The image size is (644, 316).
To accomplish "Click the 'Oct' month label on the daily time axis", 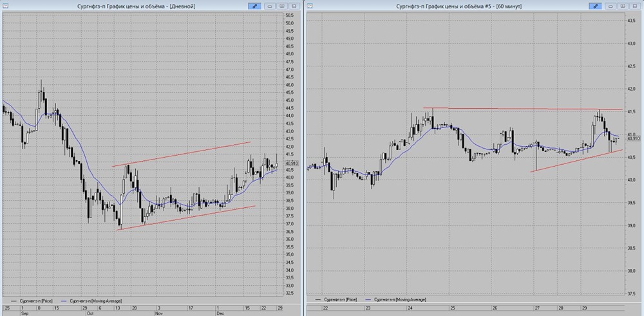I will click(91, 313).
